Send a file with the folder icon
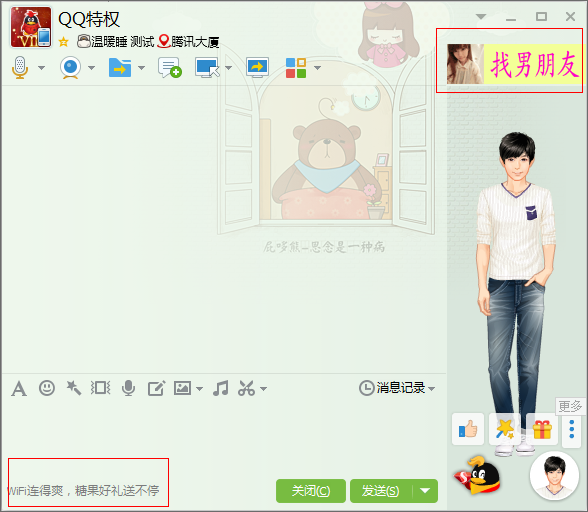 pos(120,68)
